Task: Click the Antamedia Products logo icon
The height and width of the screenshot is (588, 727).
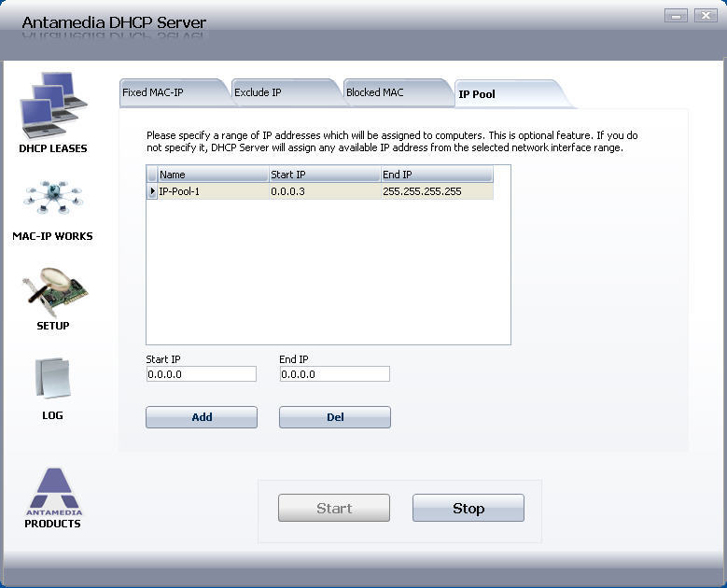Action: [52, 490]
